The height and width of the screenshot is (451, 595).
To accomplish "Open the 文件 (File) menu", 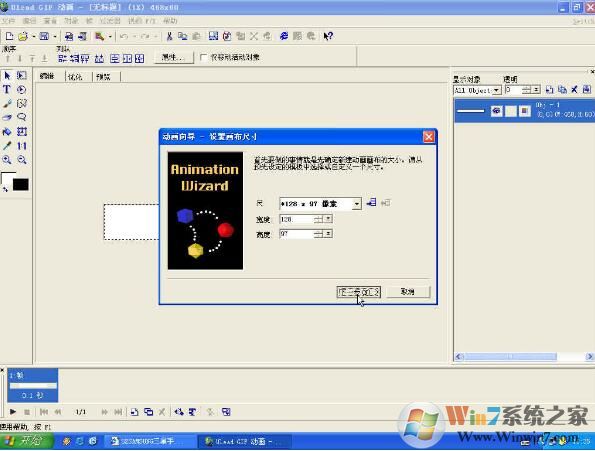I will 8,20.
